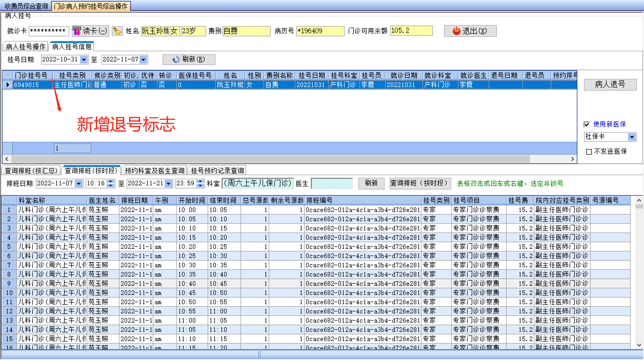Click the schedule table scroll-up arrow

tap(639, 200)
